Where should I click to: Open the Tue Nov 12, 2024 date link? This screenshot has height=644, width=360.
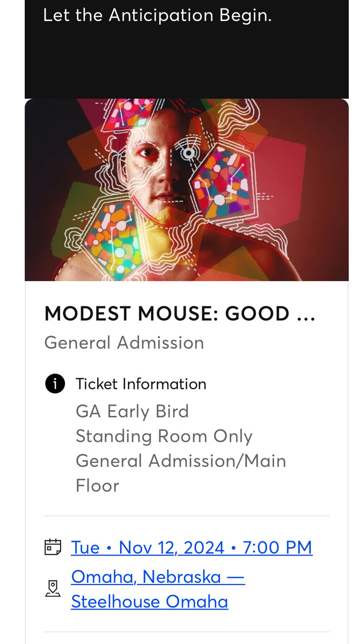click(x=192, y=547)
